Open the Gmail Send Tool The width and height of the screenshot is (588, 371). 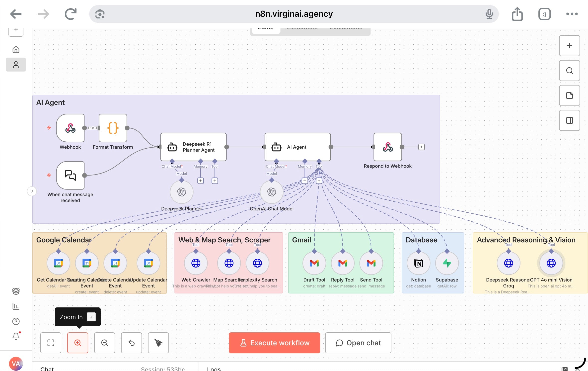pos(371,263)
